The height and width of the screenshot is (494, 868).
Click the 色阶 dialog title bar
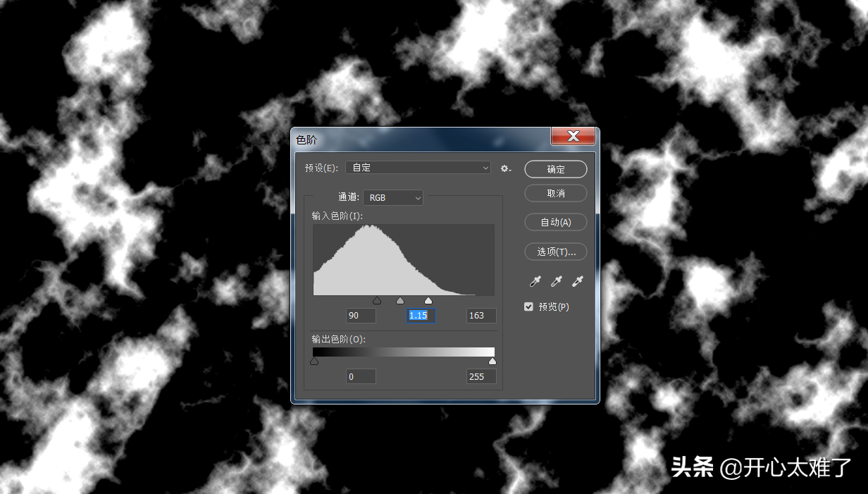[x=421, y=140]
